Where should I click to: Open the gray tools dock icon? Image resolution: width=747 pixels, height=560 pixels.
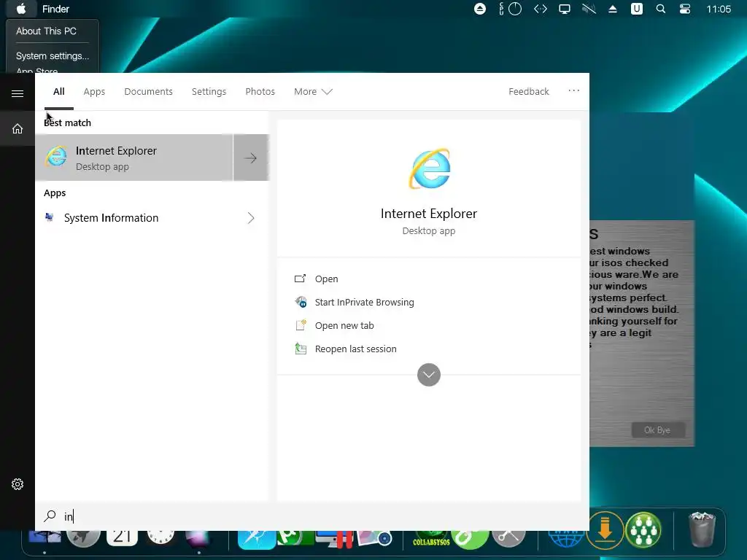pyautogui.click(x=508, y=540)
